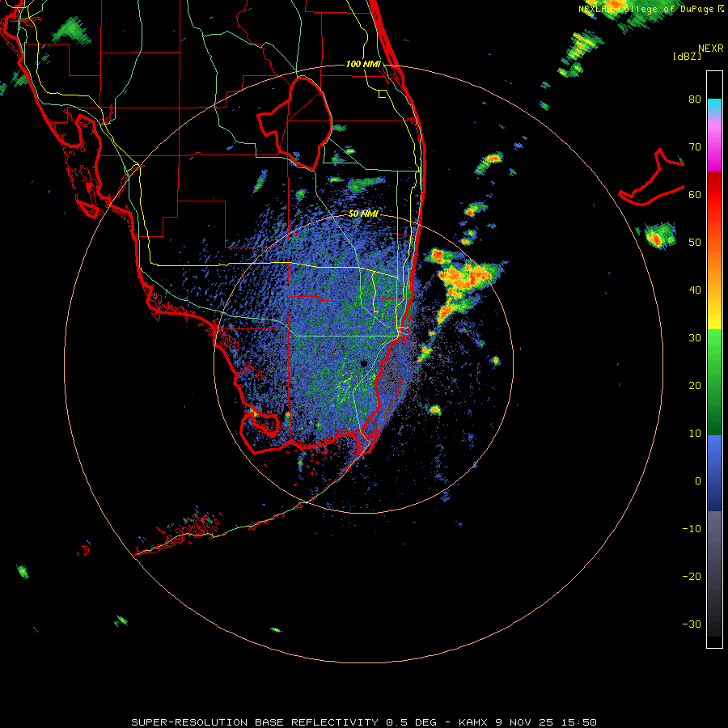The width and height of the screenshot is (728, 728).
Task: Select the 20 value on the dBZ scale
Action: pos(695,385)
